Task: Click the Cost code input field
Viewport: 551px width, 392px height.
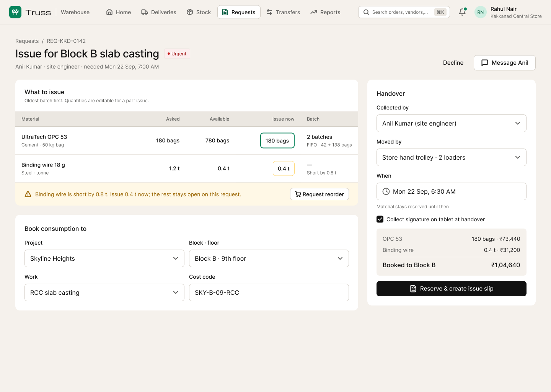Action: click(x=269, y=292)
